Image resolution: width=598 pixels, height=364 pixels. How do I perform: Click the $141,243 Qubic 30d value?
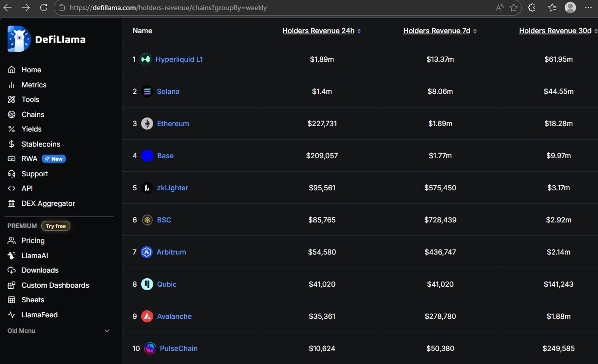pyautogui.click(x=558, y=284)
